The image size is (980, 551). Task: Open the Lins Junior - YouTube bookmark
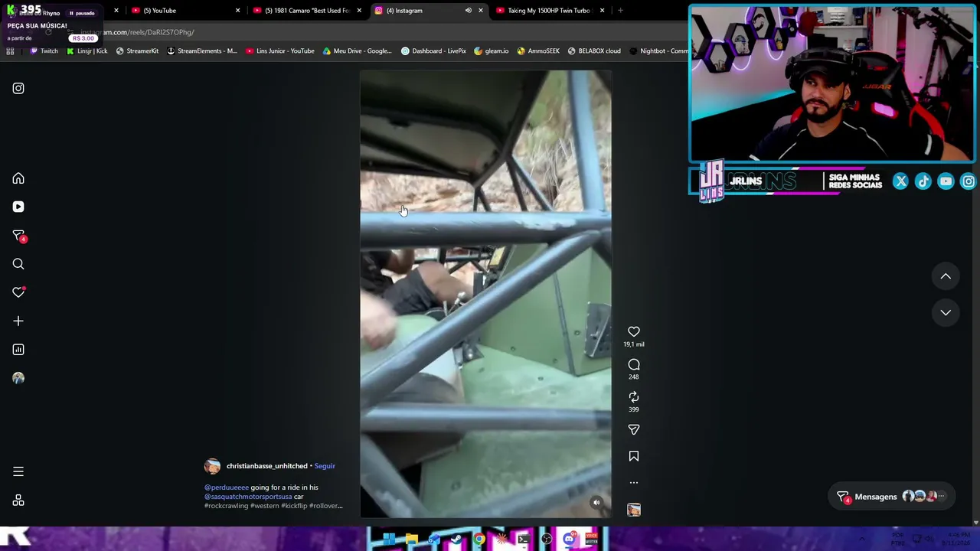[x=280, y=51]
